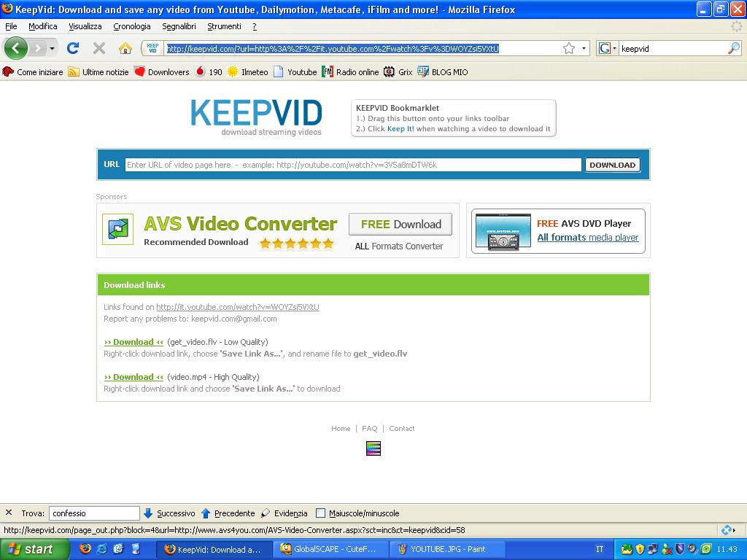
Task: Open the BLOG MIO bookmark
Action: point(443,72)
